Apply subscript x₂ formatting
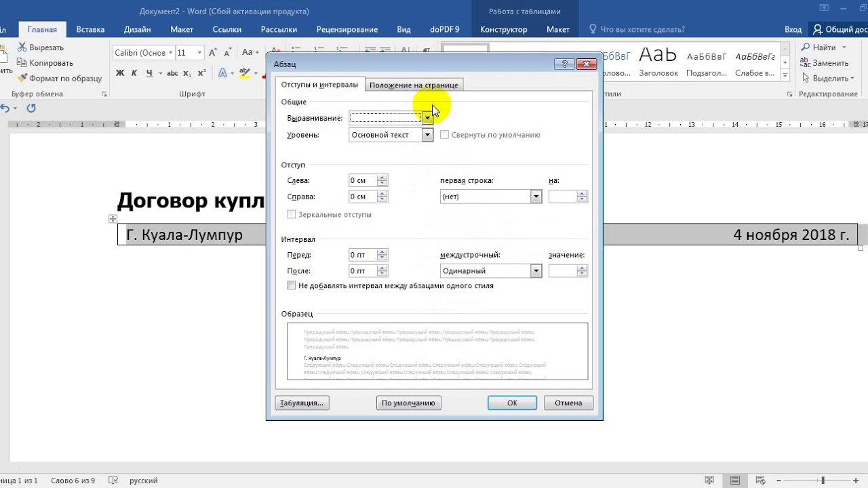This screenshot has width=868, height=488. click(x=187, y=73)
